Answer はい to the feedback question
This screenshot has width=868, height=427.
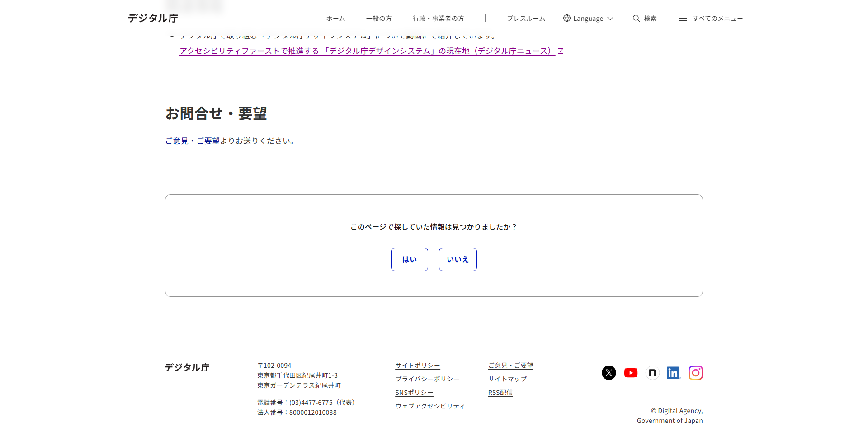[410, 259]
